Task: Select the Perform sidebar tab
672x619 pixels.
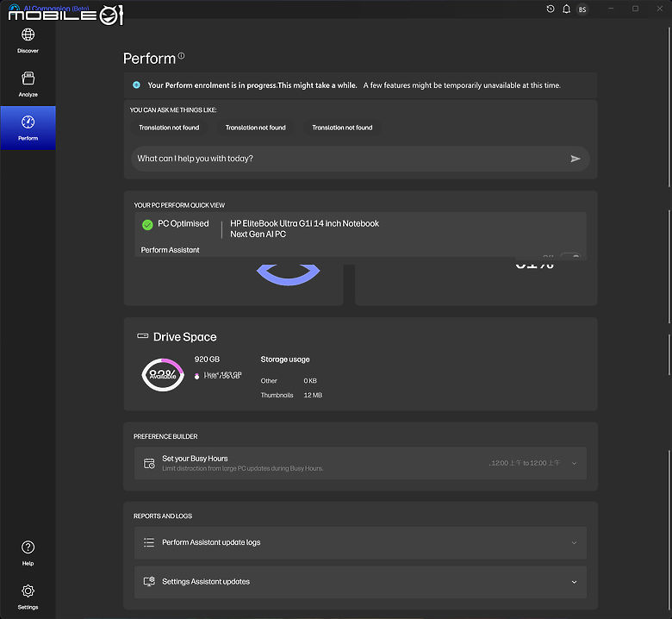Action: click(28, 128)
